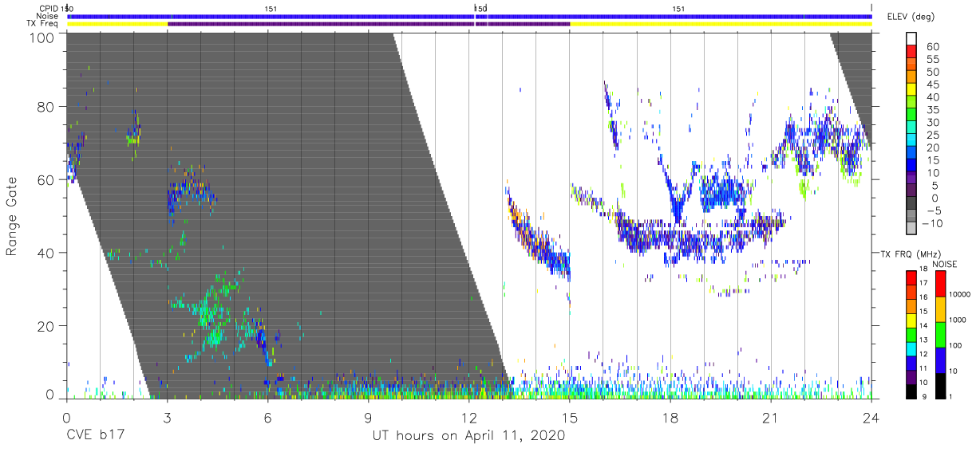980x452 pixels.
Task: Click the '10000' label on NOISE colorbar
Action: pyautogui.click(x=960, y=294)
